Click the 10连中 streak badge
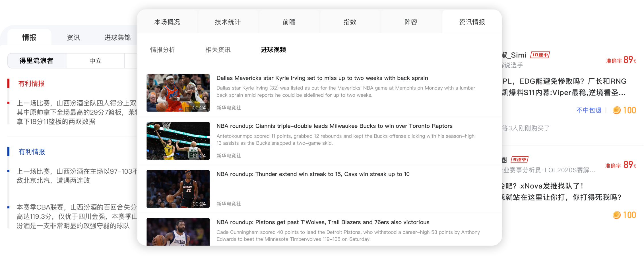This screenshot has width=644, height=257. [540, 55]
